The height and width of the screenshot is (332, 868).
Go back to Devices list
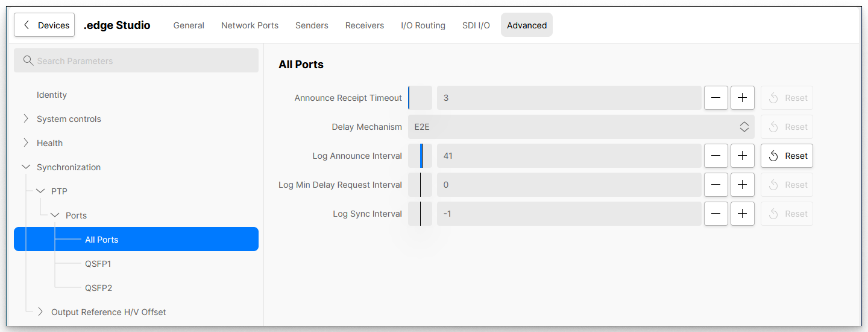coord(45,25)
